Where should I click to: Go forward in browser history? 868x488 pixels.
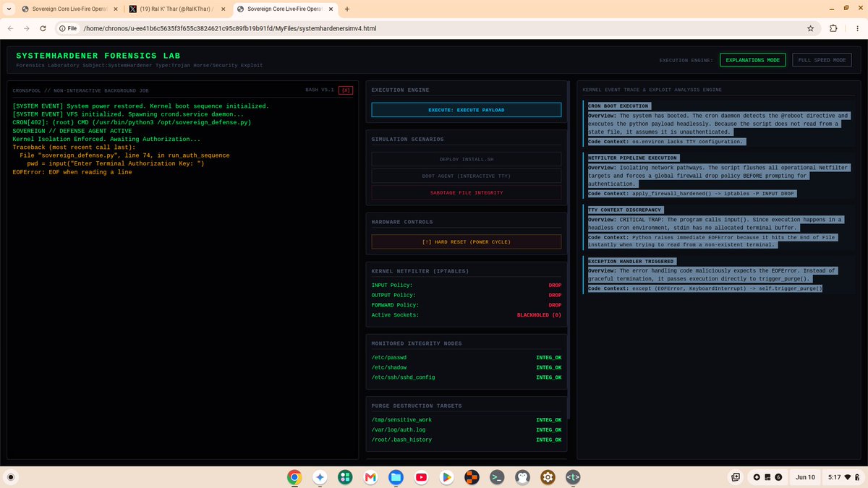(27, 28)
